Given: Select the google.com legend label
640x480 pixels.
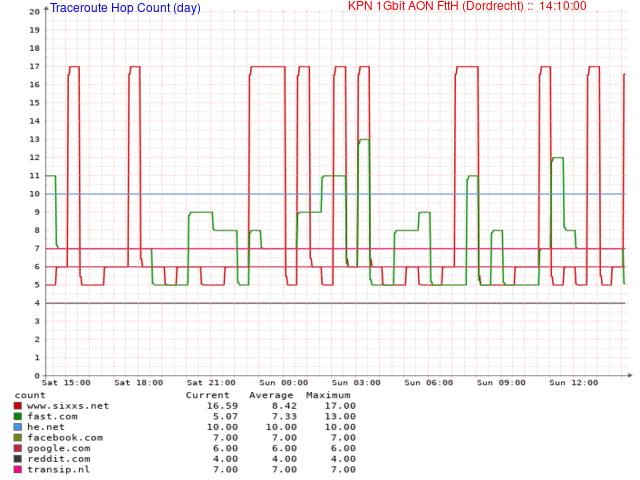Looking at the screenshot, I should pos(59,448).
